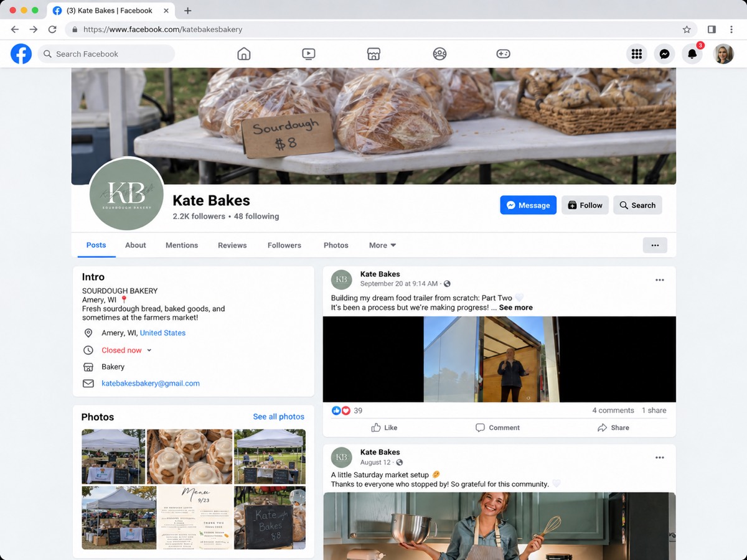
Task: Click the globe icon on September 20 post
Action: coord(447,284)
